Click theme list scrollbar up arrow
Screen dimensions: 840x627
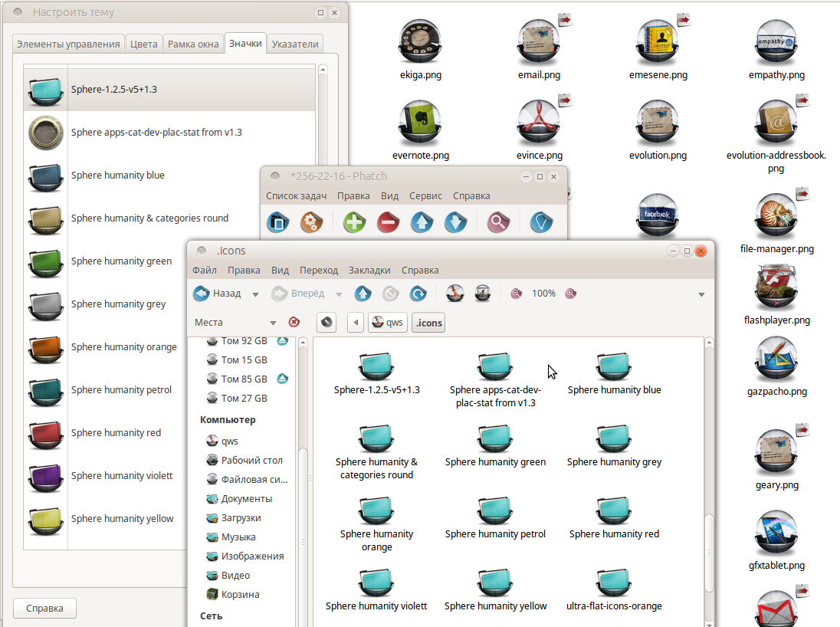(323, 70)
